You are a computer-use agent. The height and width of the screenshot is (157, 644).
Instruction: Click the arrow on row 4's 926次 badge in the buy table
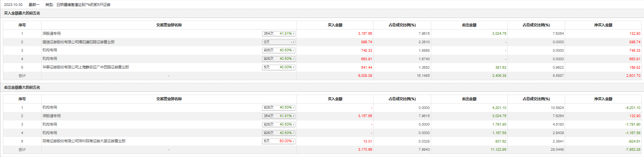[x=294, y=59]
